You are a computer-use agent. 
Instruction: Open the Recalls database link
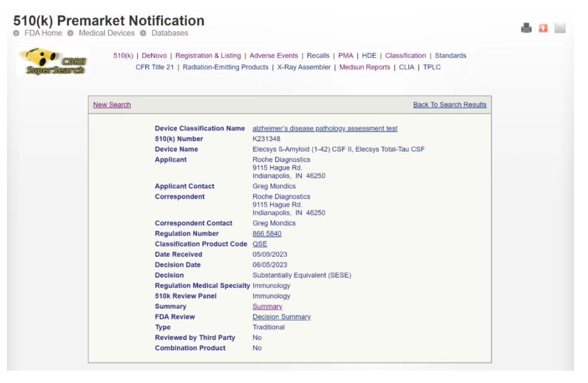(x=318, y=56)
